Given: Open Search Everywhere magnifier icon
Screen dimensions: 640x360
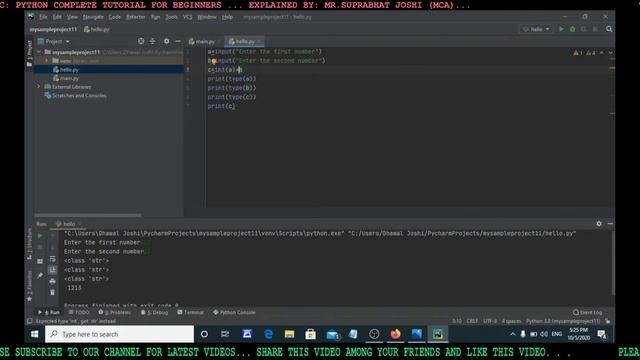Looking at the screenshot, I should click(609, 29).
